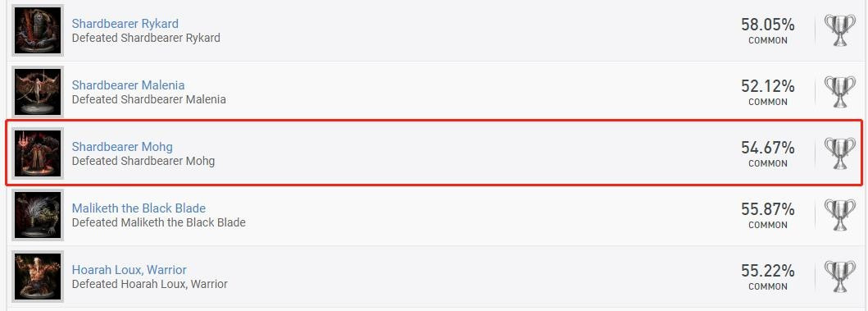Viewport: 868px width, 311px height.
Task: Click the 55.22% common rarity value
Action: (768, 271)
